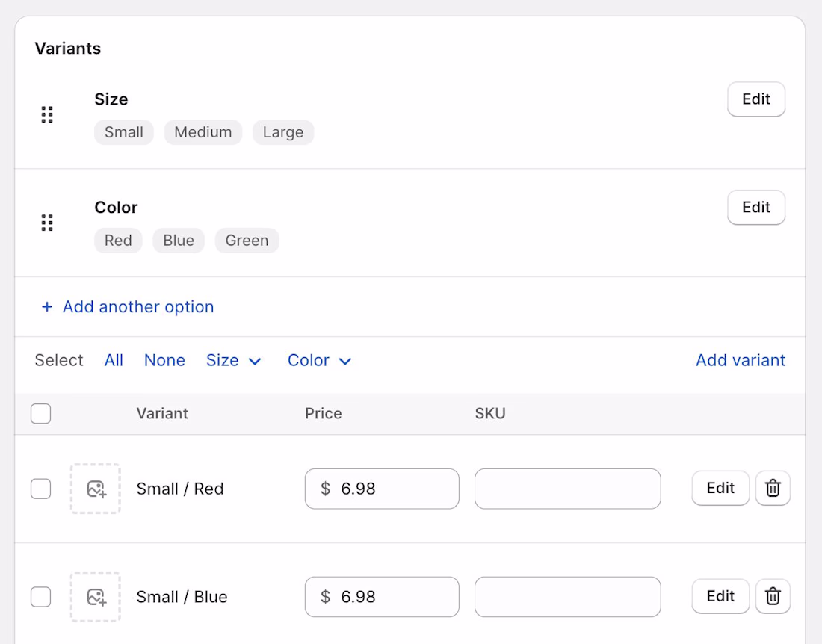Click the Price column header
822x644 pixels.
click(324, 413)
